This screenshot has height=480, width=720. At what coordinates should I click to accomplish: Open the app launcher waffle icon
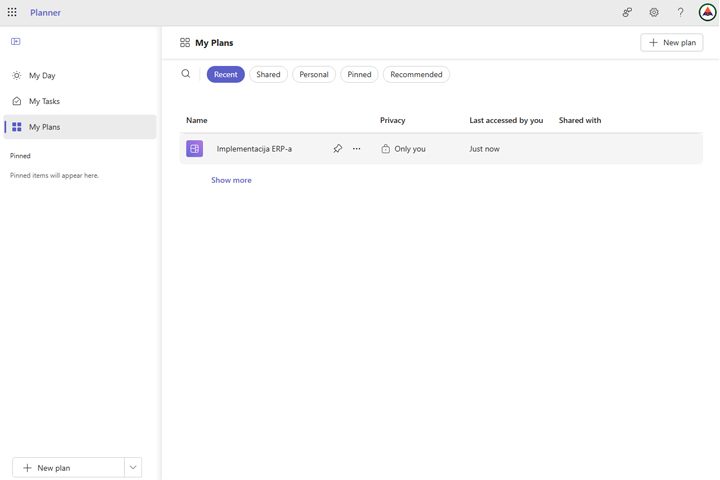click(12, 13)
